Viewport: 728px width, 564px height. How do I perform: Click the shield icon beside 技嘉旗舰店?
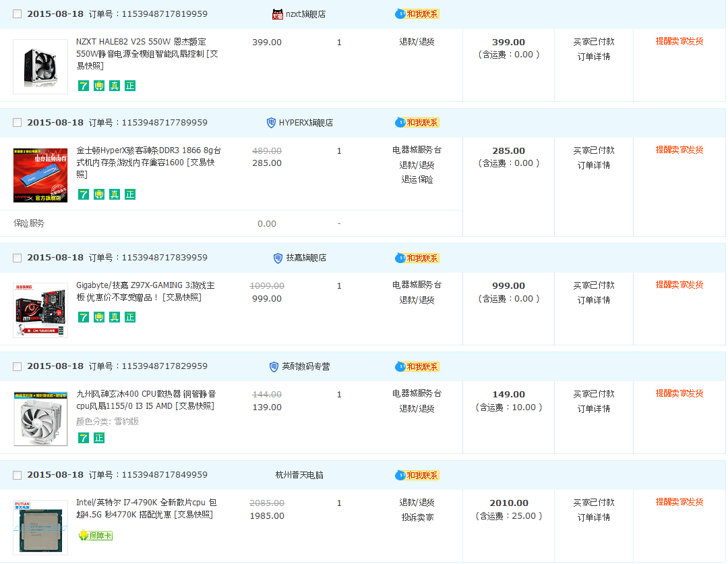(x=278, y=258)
